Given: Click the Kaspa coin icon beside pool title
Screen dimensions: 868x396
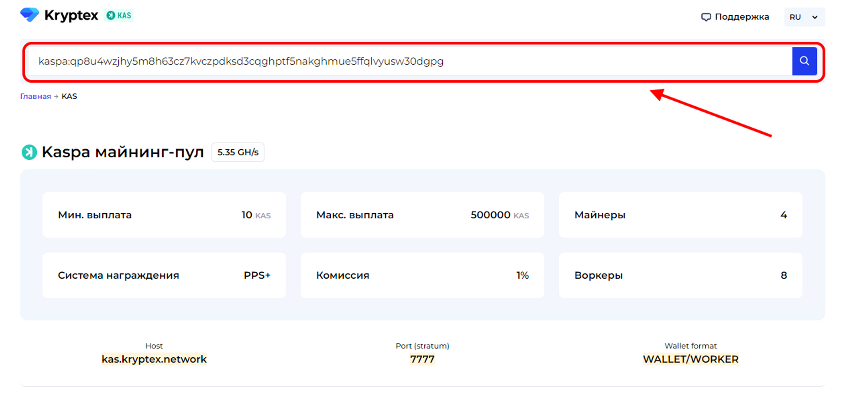Looking at the screenshot, I should tap(29, 152).
